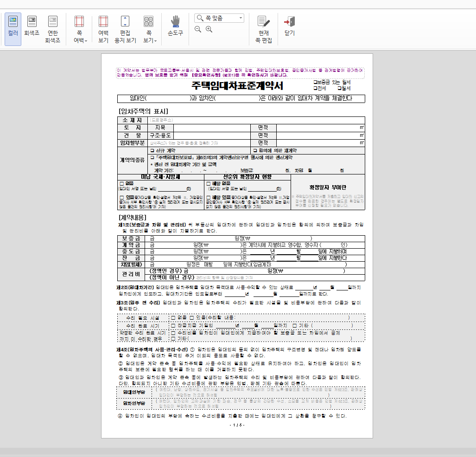Open 현재 쪽 편집 to edit current page
Viewport: 476px width, 457px height.
pos(264,29)
